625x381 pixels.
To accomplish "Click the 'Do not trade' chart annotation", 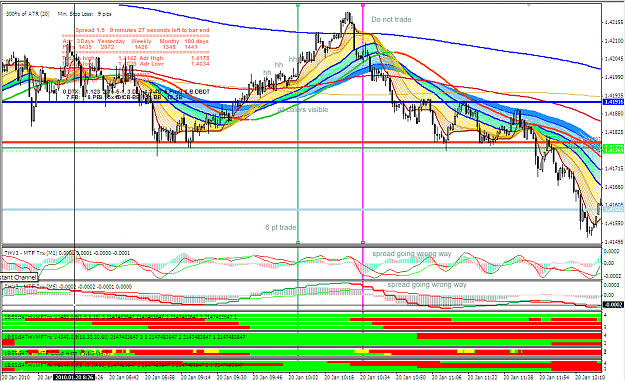I will (x=391, y=20).
